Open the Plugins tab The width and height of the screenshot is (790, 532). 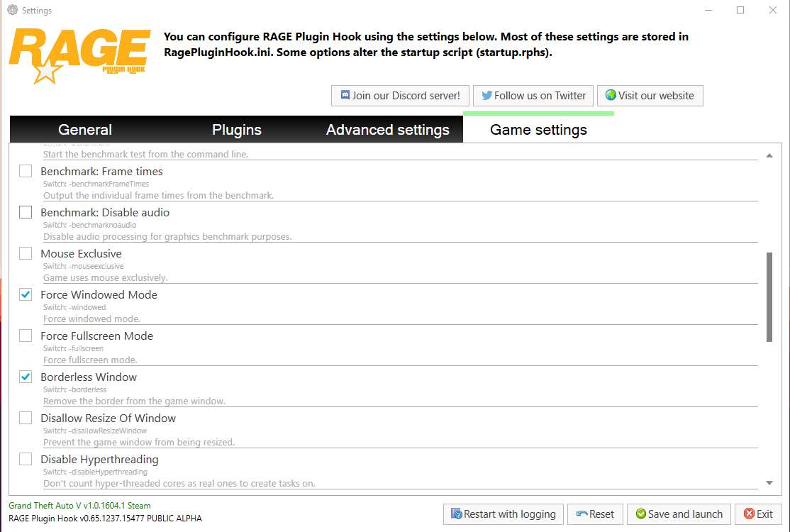click(x=237, y=130)
